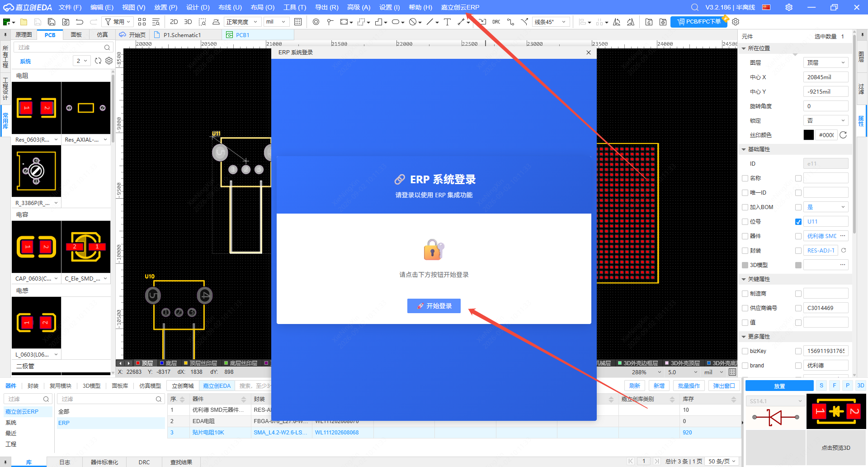Switch to 2D view icon

[174, 22]
